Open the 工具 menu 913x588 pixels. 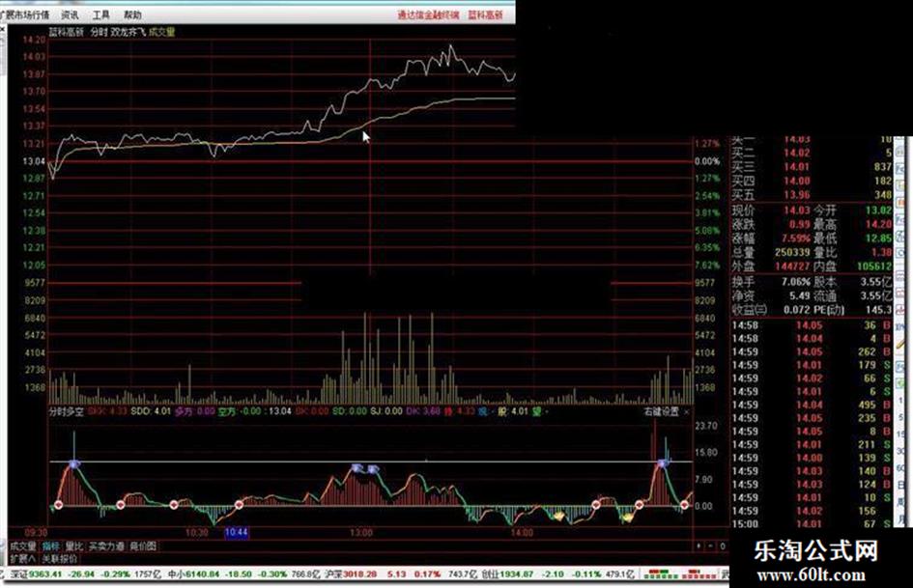pos(100,14)
